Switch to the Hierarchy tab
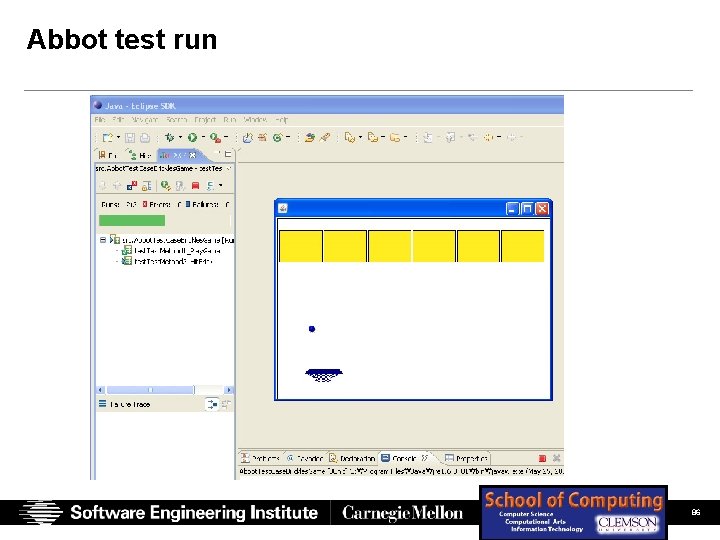720x540 pixels. [x=140, y=155]
